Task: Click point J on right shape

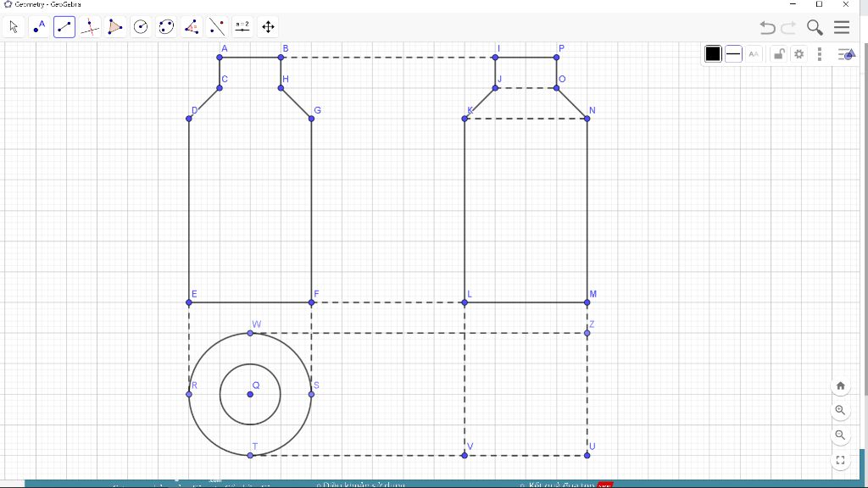Action: tap(495, 88)
